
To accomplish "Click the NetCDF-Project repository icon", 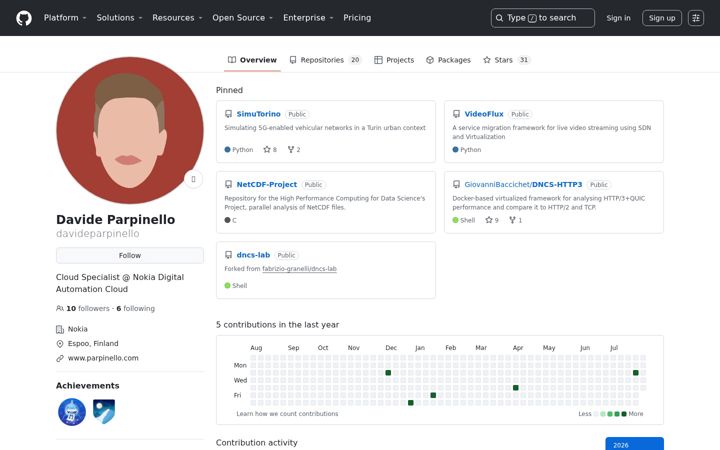I will pyautogui.click(x=228, y=185).
